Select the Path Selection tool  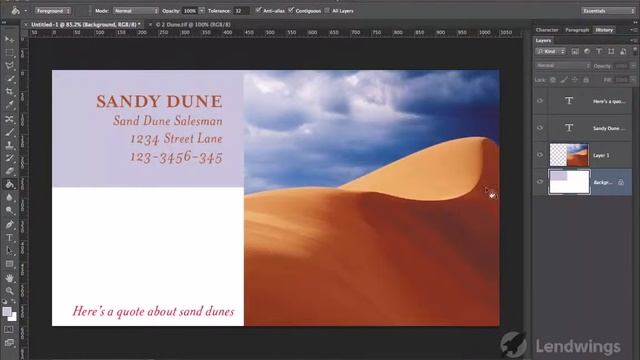9,251
